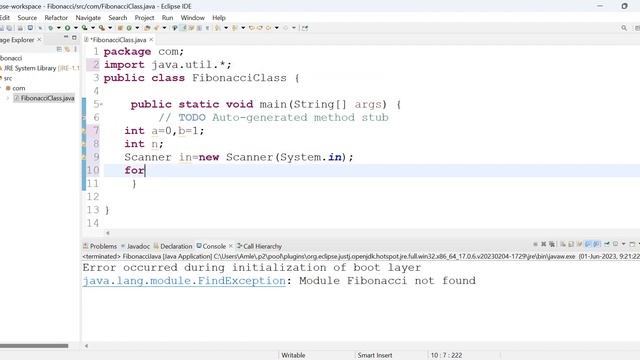Click Package Explorer View Menu dots

(76, 49)
